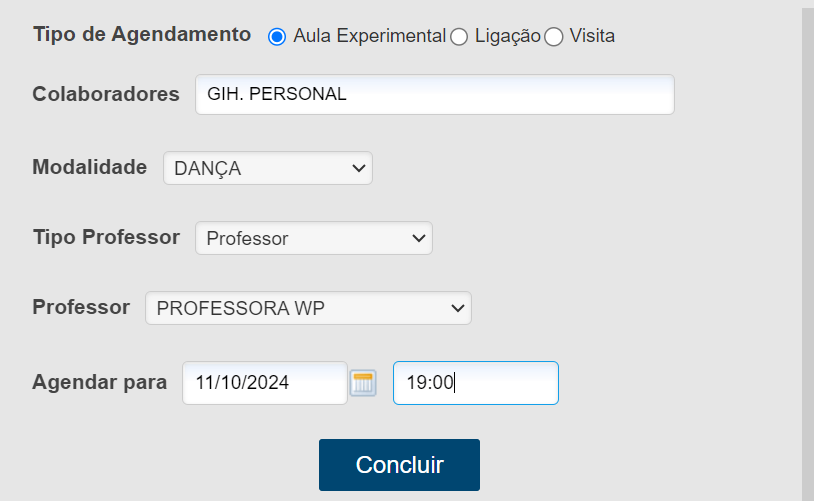Viewport: 814px width, 501px height.
Task: Choose the Ligação radio option
Action: click(x=459, y=37)
